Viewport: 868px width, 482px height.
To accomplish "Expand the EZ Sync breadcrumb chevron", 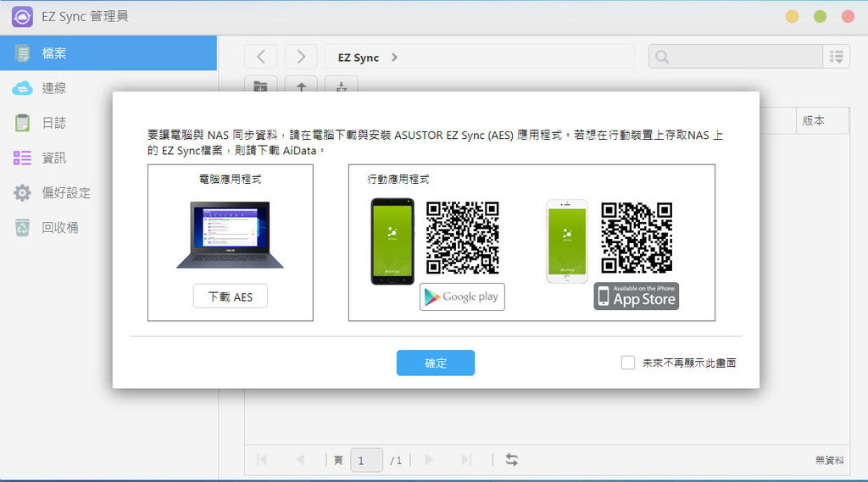I will tap(394, 57).
